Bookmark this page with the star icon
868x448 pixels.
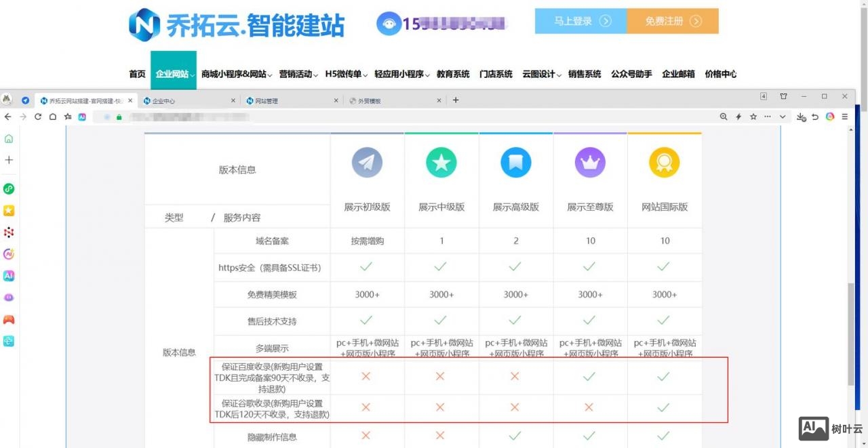tap(753, 116)
